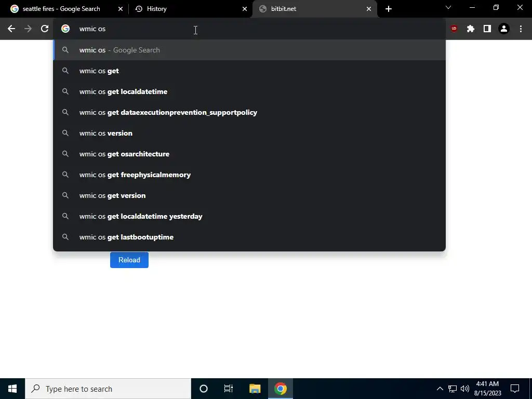Screen dimensions: 532x399
Task: Select 'wmic os get localdatetime yesterday' suggestion
Action: [x=249, y=216]
